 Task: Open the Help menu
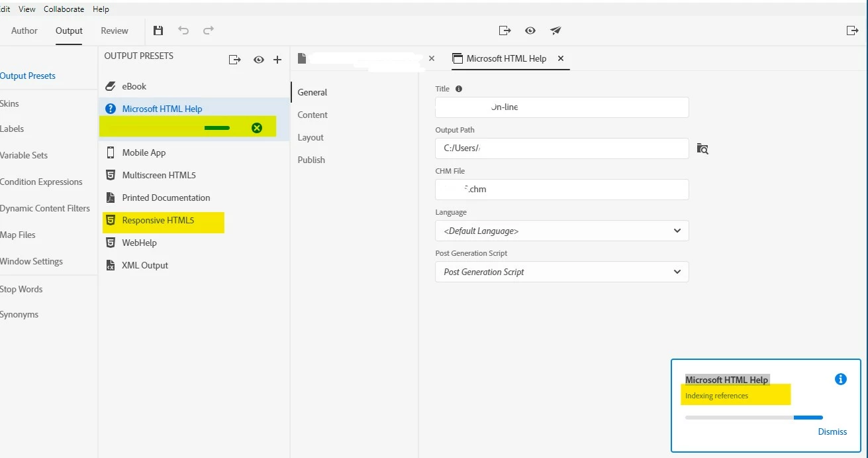(x=101, y=9)
